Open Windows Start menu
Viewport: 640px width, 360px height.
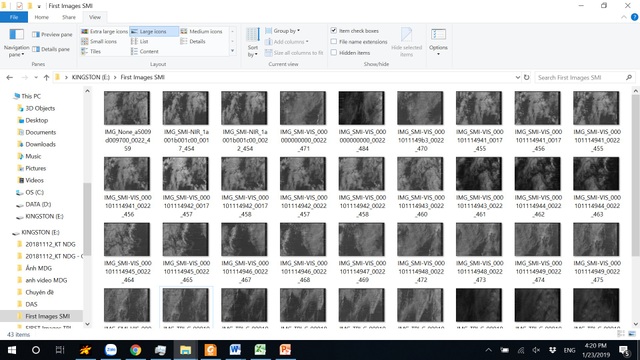[12, 350]
